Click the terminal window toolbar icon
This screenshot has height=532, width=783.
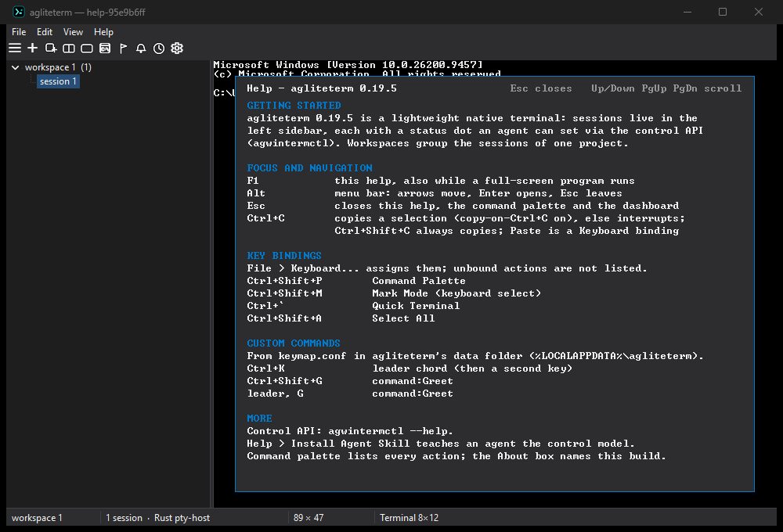coord(105,48)
